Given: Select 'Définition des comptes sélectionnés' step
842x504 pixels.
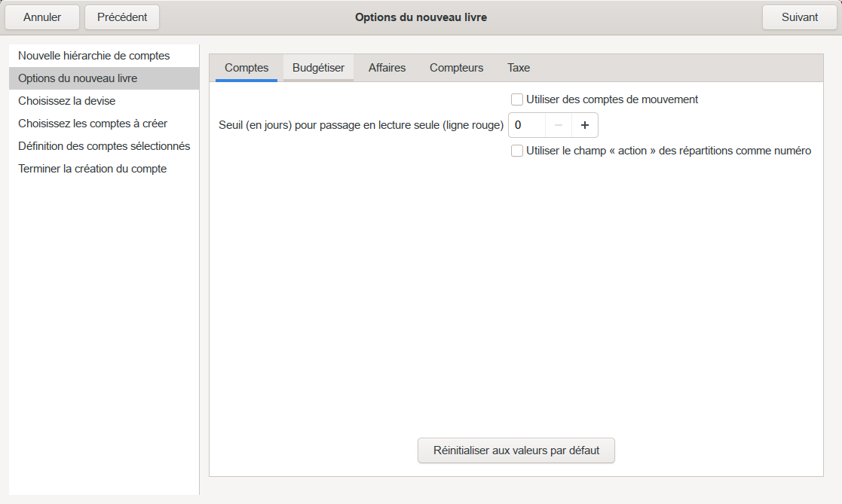Looking at the screenshot, I should [x=104, y=146].
